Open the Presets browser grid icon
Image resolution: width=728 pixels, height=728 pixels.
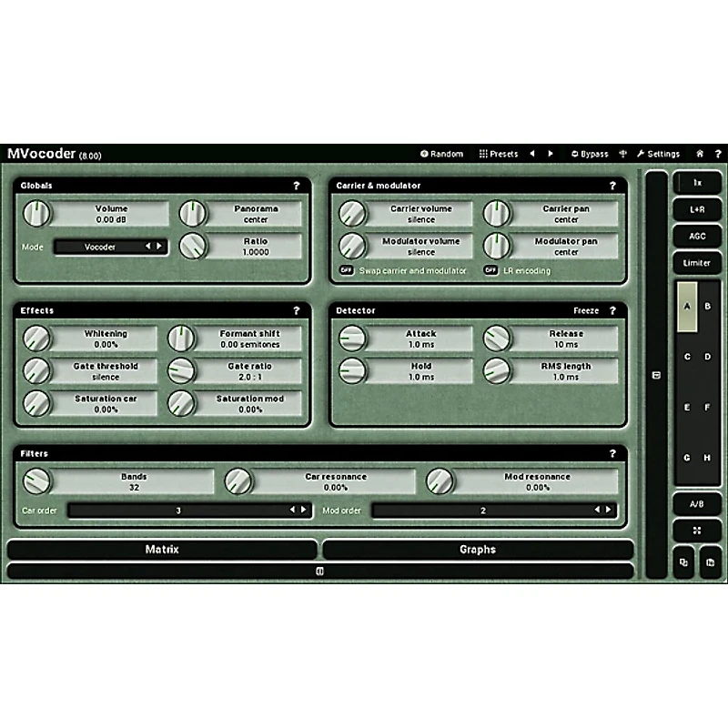pyautogui.click(x=483, y=153)
